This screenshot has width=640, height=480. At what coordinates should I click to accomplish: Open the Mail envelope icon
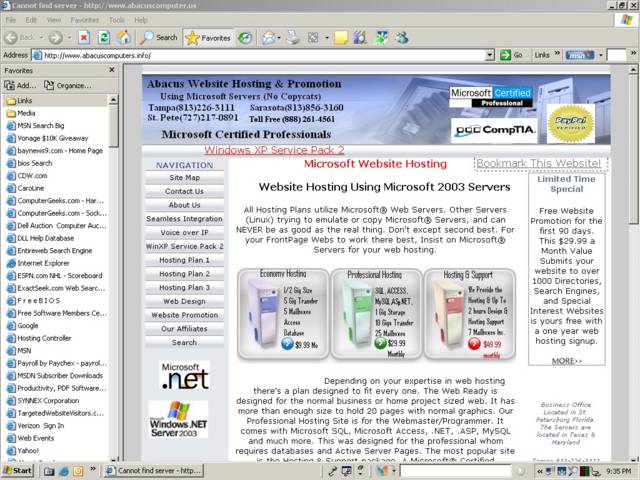pyautogui.click(x=269, y=38)
